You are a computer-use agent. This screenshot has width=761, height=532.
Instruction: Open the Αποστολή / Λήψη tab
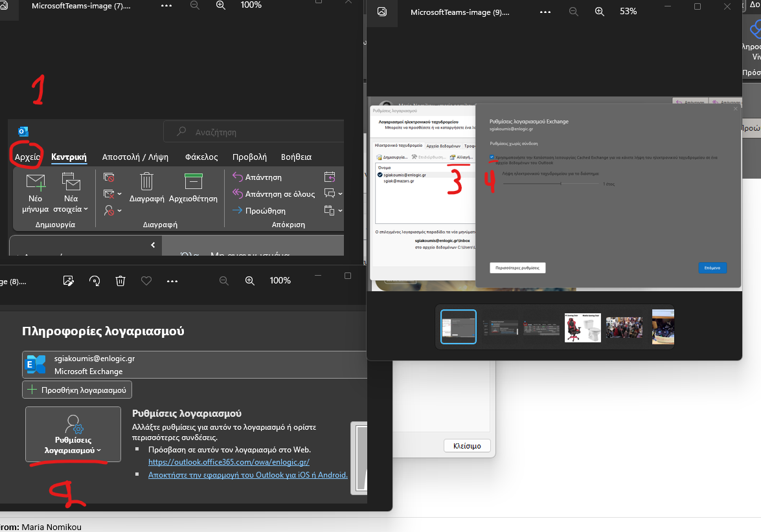click(x=135, y=157)
